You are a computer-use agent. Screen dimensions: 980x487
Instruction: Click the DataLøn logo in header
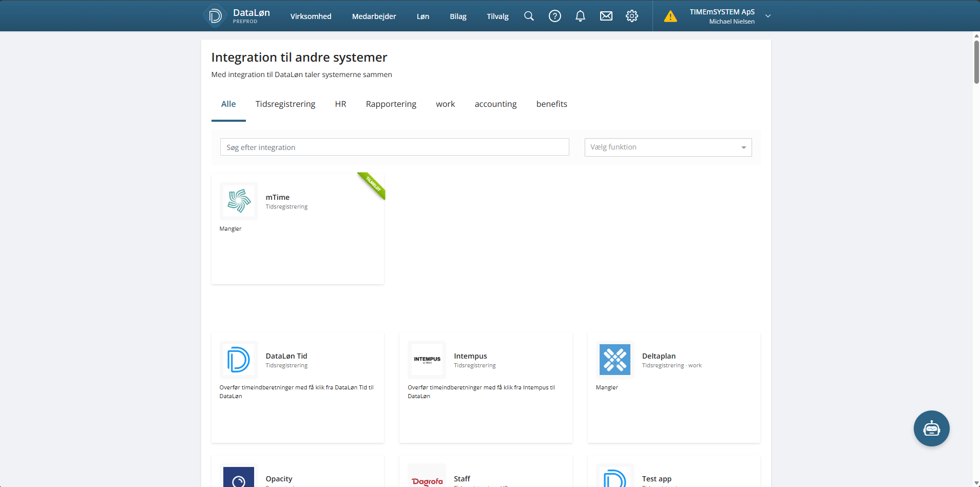pyautogui.click(x=236, y=16)
